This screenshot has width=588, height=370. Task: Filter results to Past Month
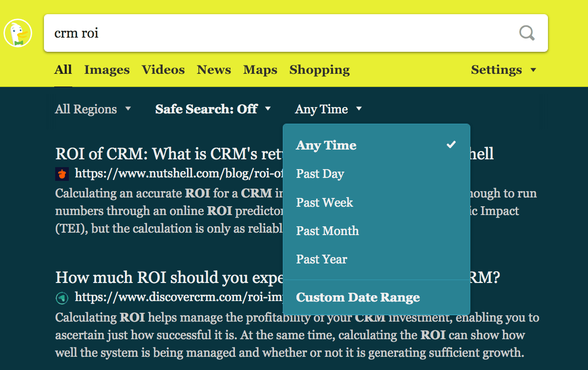click(x=376, y=231)
